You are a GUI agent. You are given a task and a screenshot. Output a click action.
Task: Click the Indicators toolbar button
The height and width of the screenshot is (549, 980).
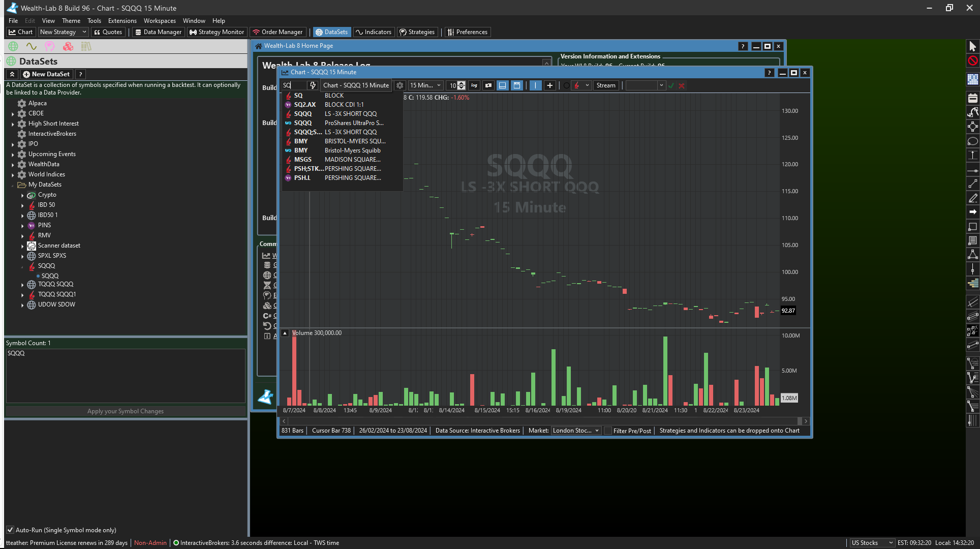coord(374,32)
